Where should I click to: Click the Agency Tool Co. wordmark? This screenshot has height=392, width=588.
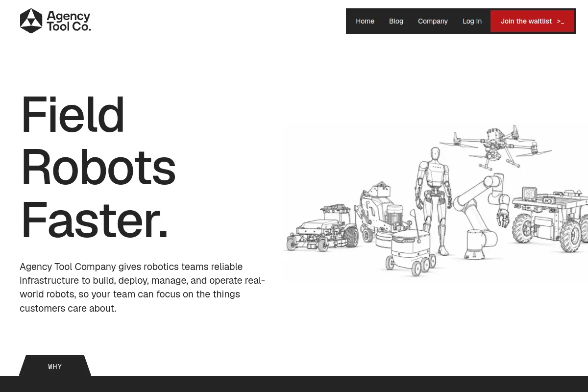click(x=69, y=22)
